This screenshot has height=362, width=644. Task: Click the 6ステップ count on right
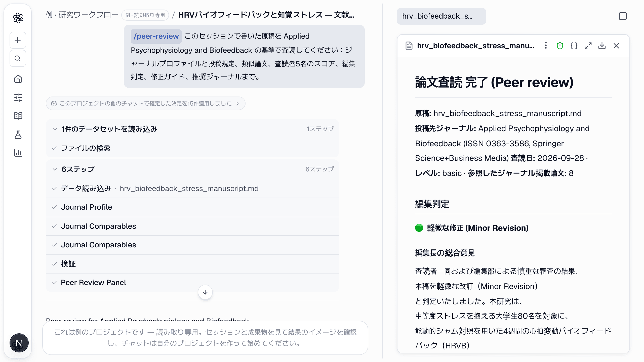click(x=320, y=169)
